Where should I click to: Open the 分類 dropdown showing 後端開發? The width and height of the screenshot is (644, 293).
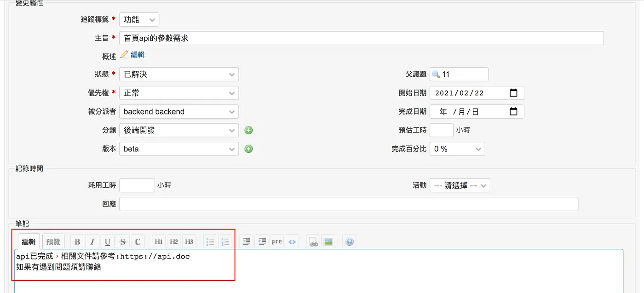[179, 130]
